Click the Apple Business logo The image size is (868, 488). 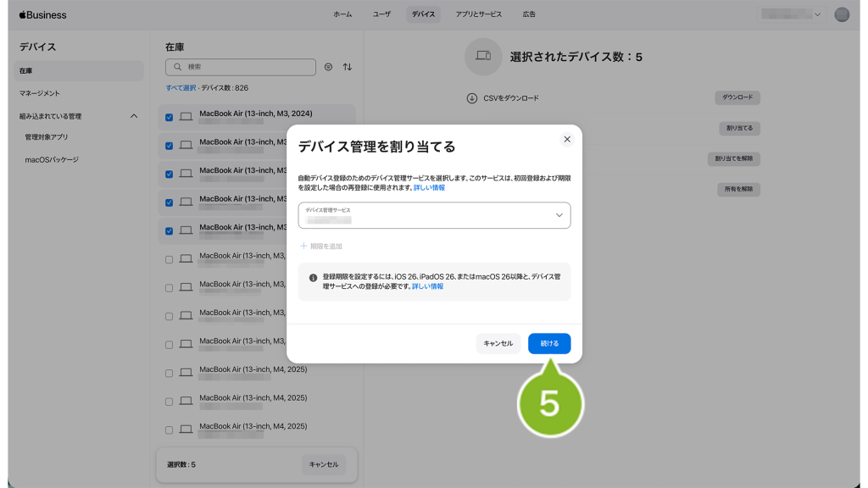pos(42,14)
